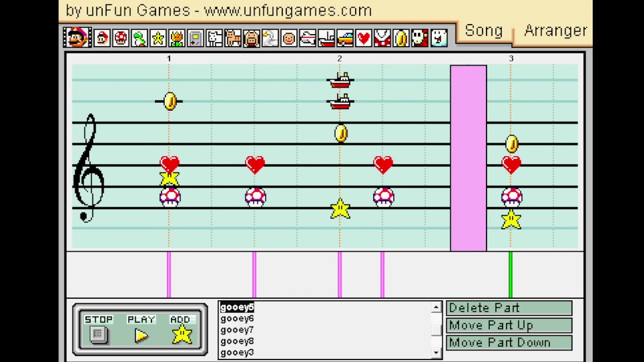
Task: Click the heart note after measure 2 line
Action: (x=383, y=165)
